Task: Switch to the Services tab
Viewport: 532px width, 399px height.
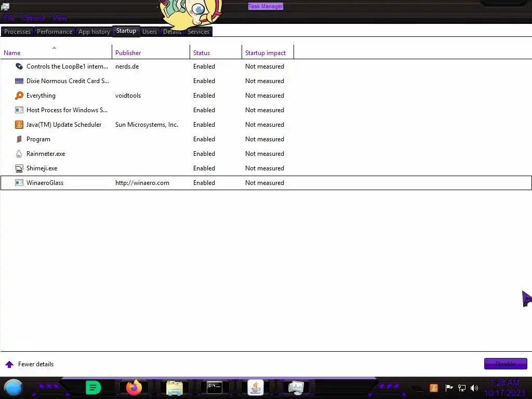Action: click(198, 32)
